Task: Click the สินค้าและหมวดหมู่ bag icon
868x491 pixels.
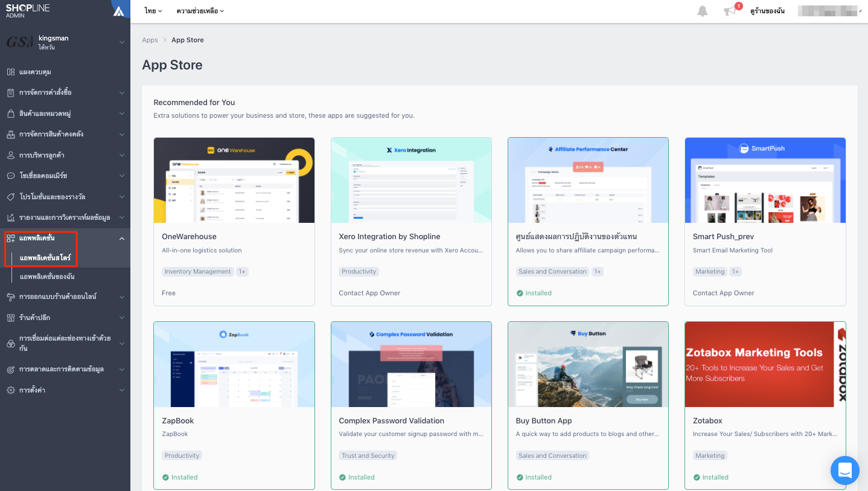Action: coord(11,114)
